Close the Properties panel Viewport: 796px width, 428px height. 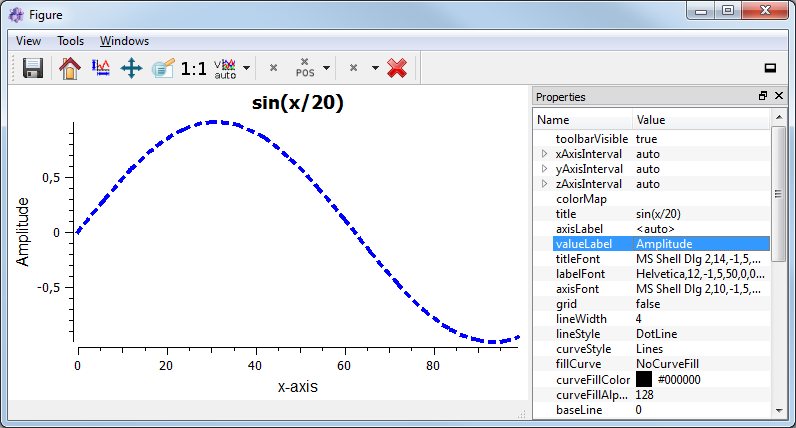pyautogui.click(x=779, y=97)
